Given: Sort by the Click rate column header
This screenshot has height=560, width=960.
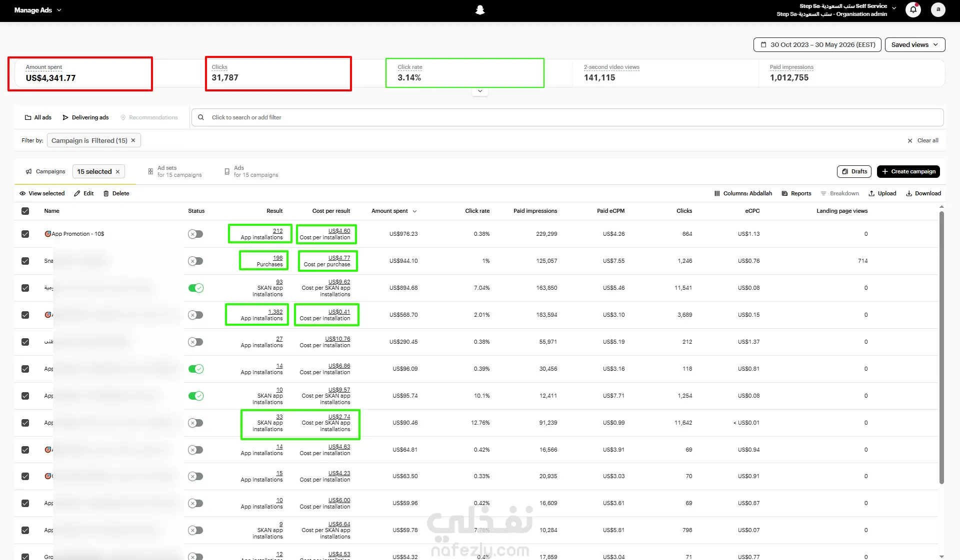Looking at the screenshot, I should [x=477, y=211].
